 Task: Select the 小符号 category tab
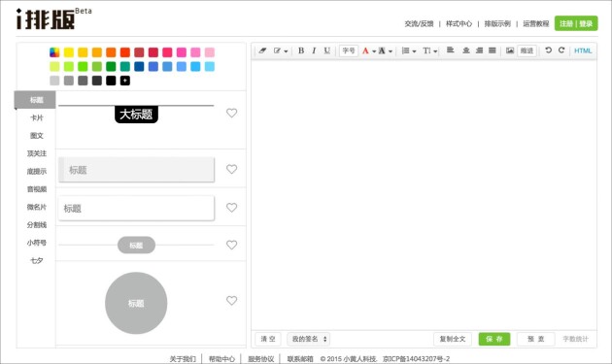36,243
